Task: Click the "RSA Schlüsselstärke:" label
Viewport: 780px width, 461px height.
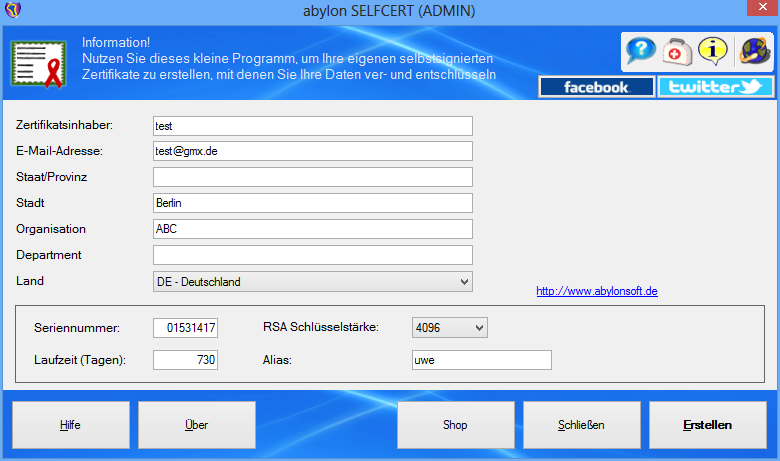Action: 321,327
